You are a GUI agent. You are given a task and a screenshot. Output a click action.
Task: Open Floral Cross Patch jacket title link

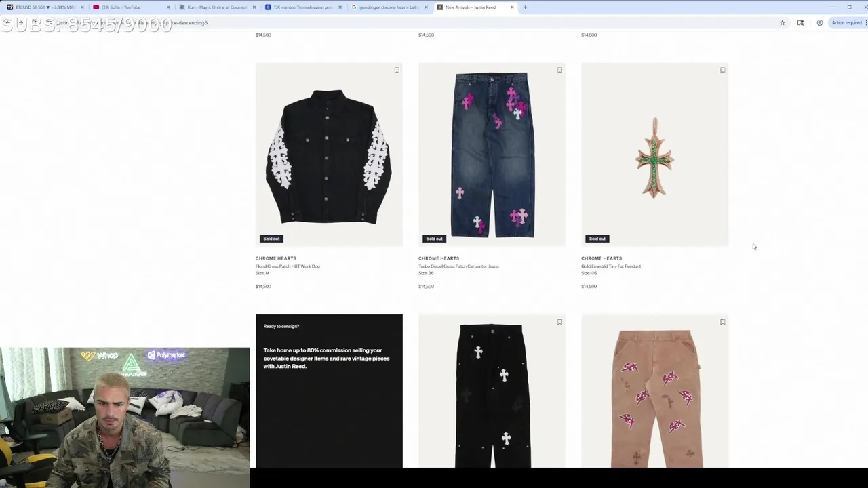coord(288,266)
